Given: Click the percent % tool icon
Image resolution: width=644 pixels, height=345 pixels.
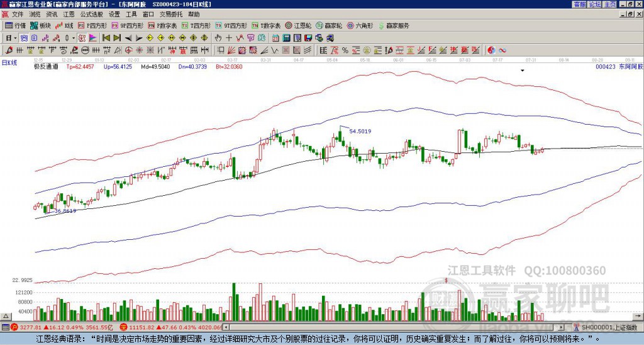Looking at the screenshot, I should click(345, 50).
